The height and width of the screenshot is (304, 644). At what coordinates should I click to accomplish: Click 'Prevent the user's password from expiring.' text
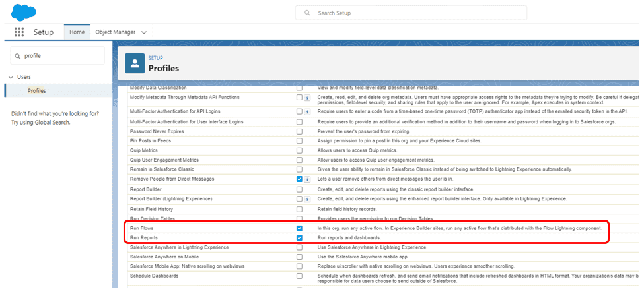coord(364,131)
